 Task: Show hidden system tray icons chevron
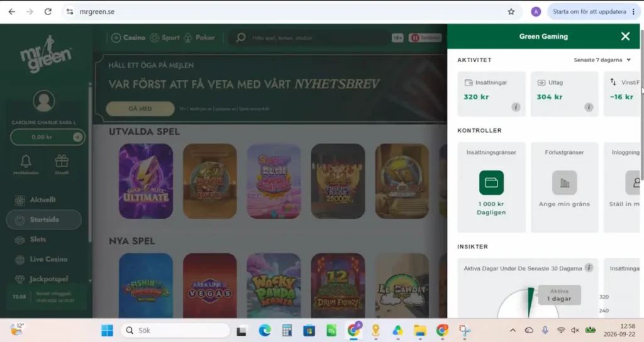tap(513, 330)
